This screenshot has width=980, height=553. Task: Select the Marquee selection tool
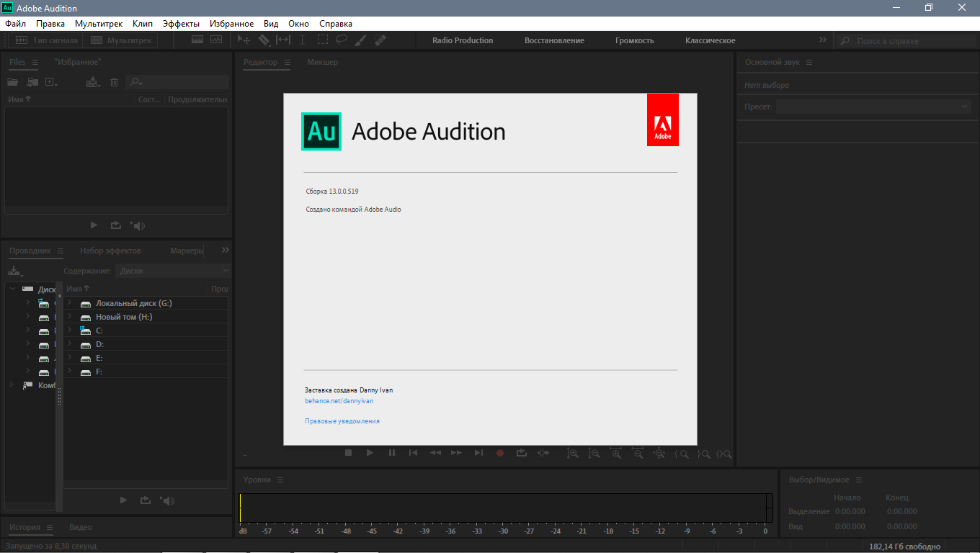(322, 40)
